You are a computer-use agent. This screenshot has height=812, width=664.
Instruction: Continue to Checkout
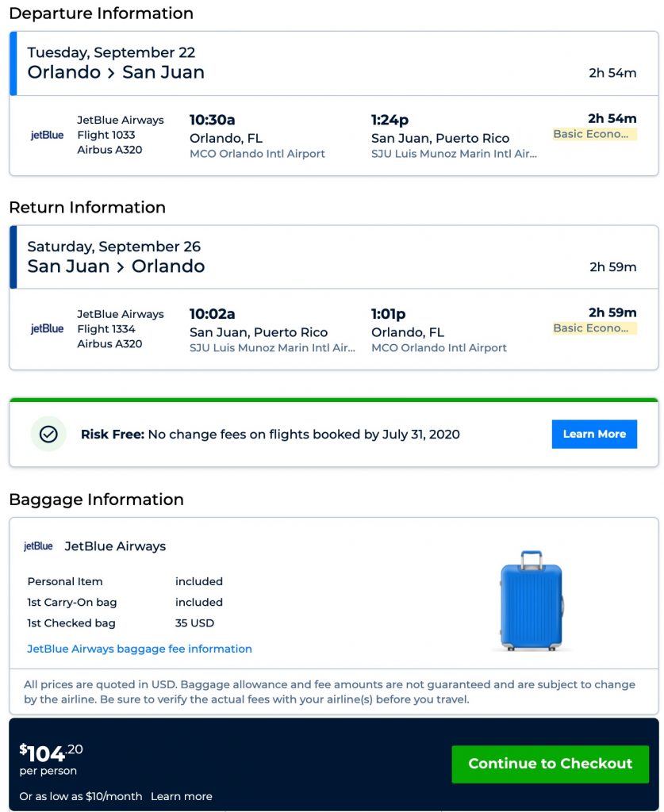(x=550, y=764)
